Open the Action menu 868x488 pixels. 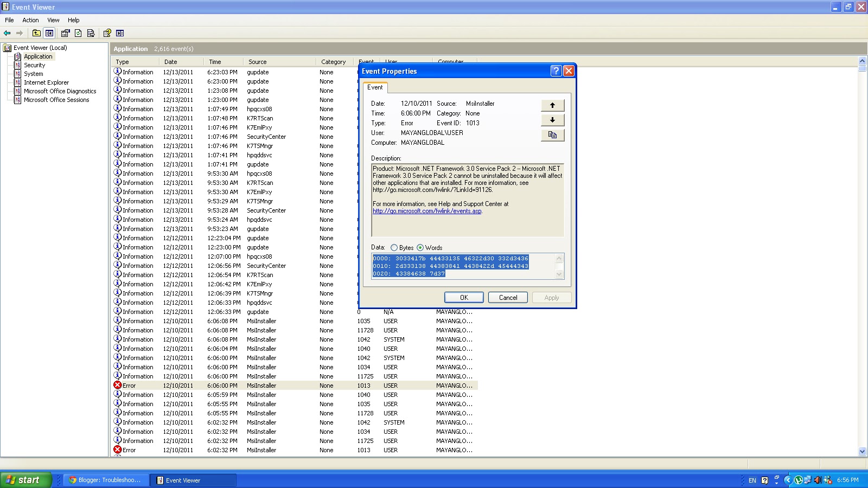tap(30, 20)
